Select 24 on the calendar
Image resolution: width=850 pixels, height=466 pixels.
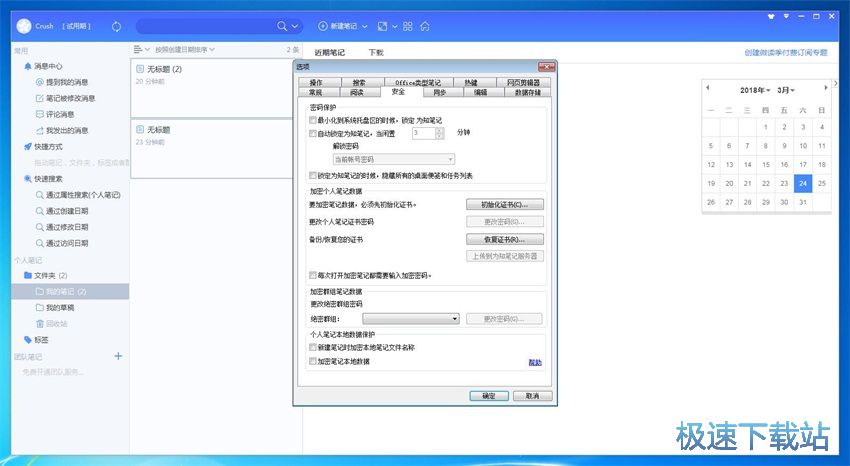click(803, 184)
